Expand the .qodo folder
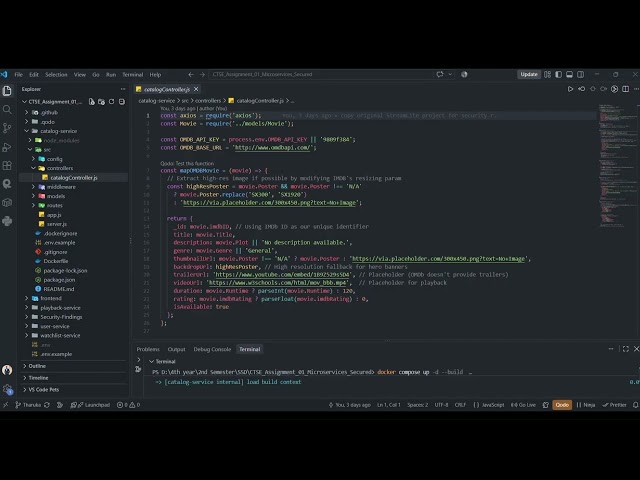This screenshot has width=640, height=480. (x=47, y=122)
